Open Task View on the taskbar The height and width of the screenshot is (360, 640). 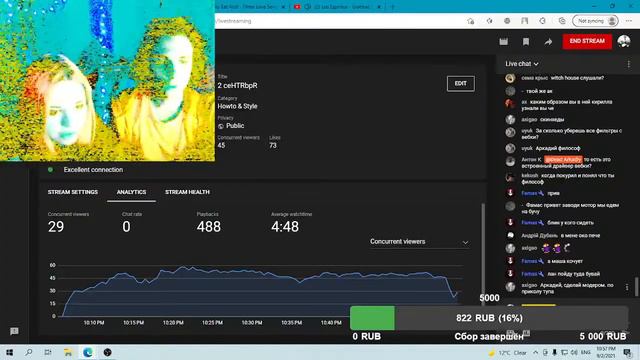tap(48, 352)
